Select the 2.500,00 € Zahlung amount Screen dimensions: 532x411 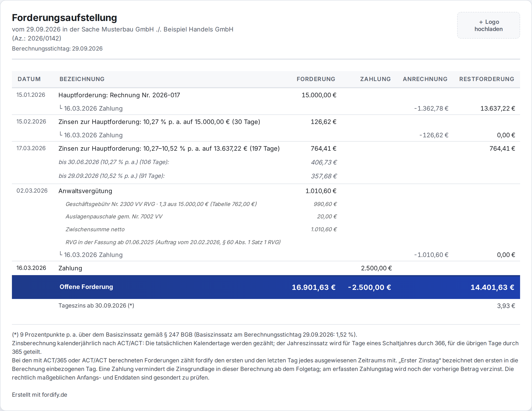click(376, 268)
